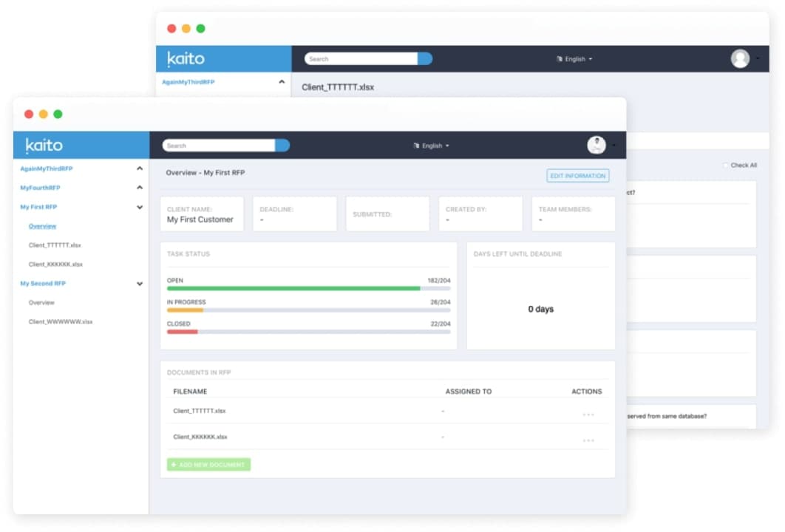
Task: Open the English language dropdown in front window
Action: 432,146
